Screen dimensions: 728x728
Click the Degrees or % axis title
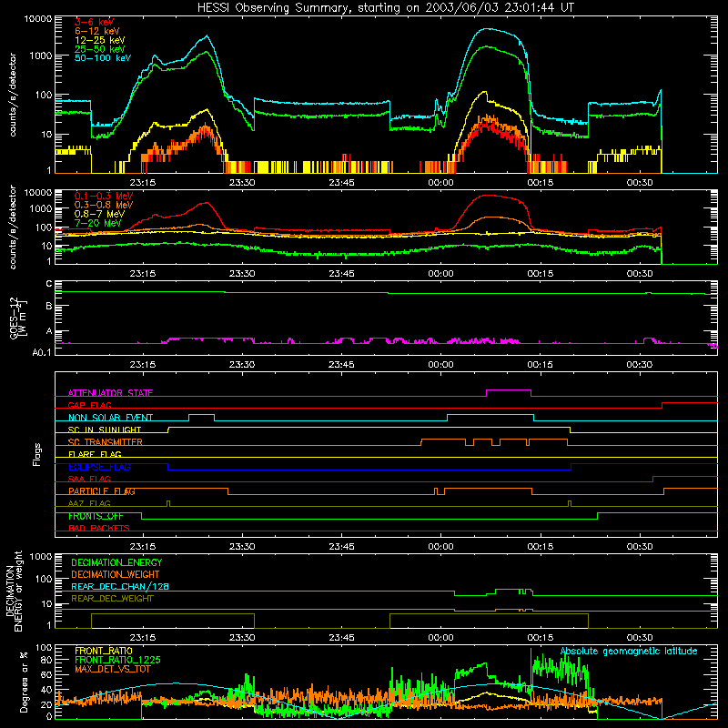tap(24, 682)
